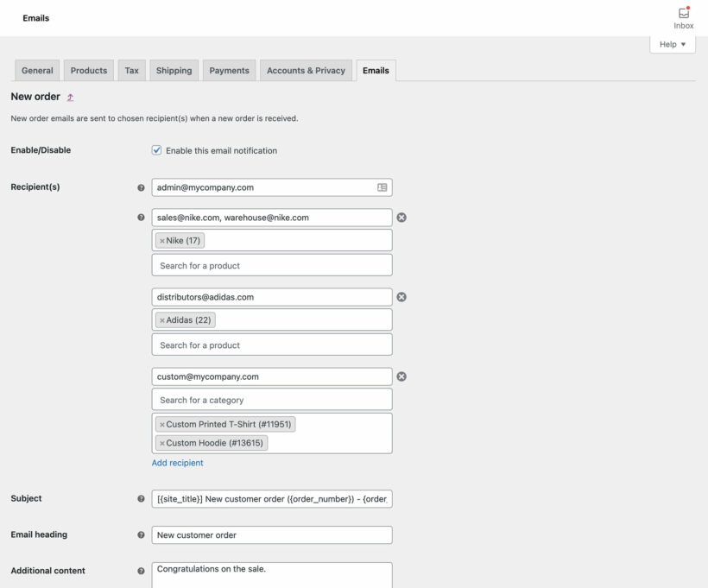Click the help icon next to Email heading

(141, 534)
